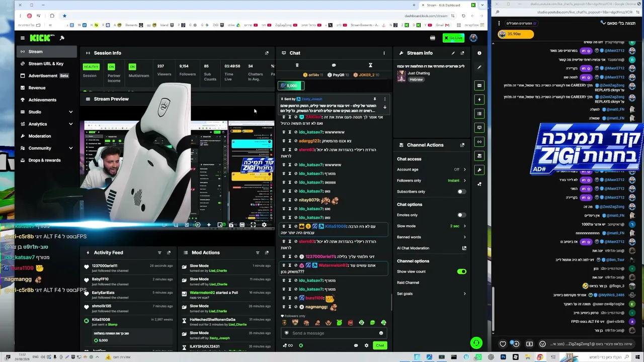The width and height of the screenshot is (644, 362).
Task: Edit stream info with the pencil icon
Action: point(453,53)
